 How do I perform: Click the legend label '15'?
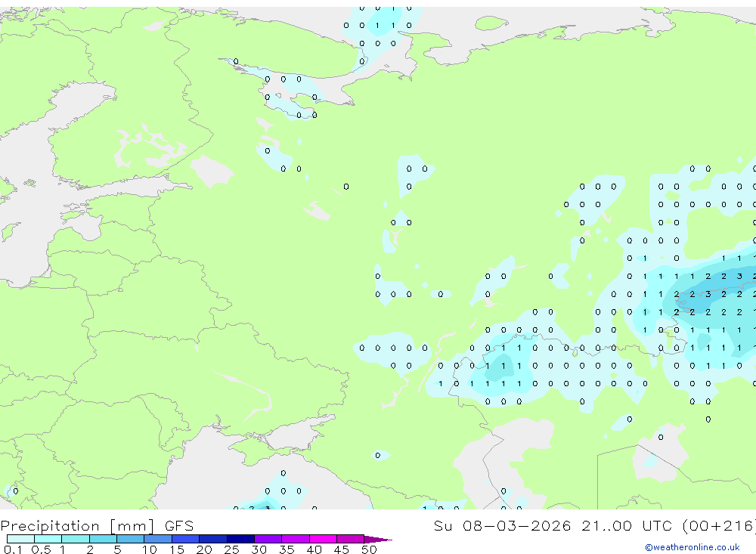(177, 549)
